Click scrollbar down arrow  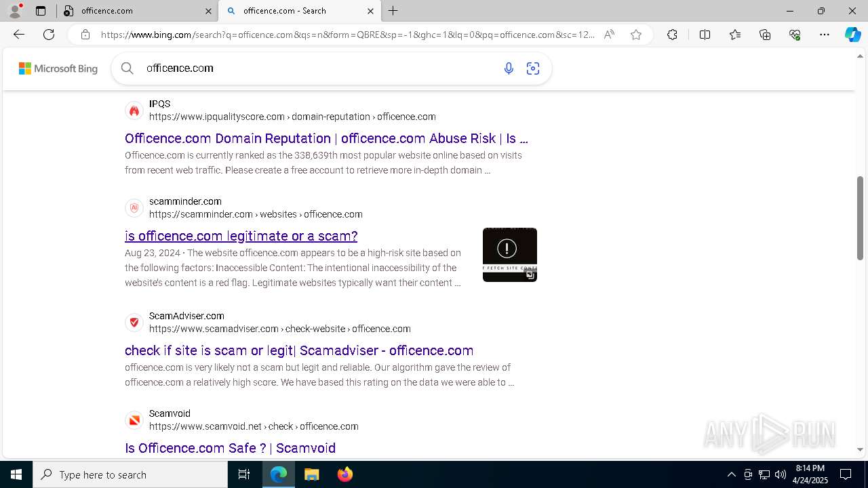(x=860, y=449)
